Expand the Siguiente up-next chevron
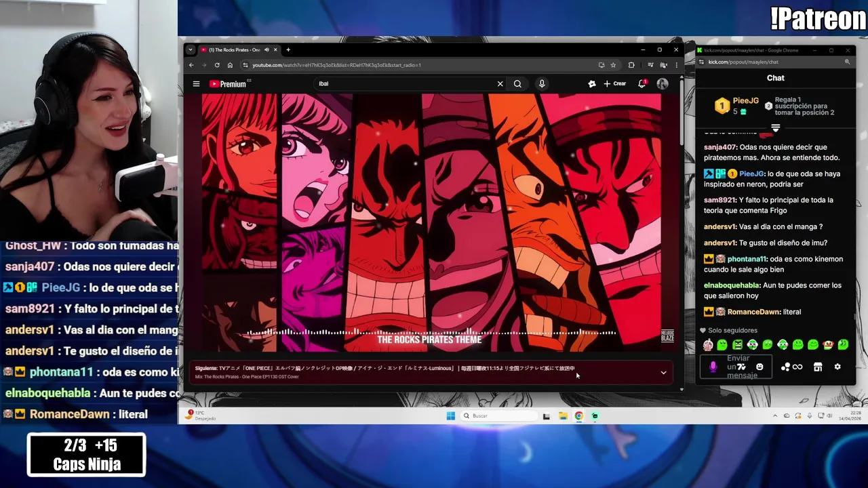The image size is (868, 488). click(663, 373)
